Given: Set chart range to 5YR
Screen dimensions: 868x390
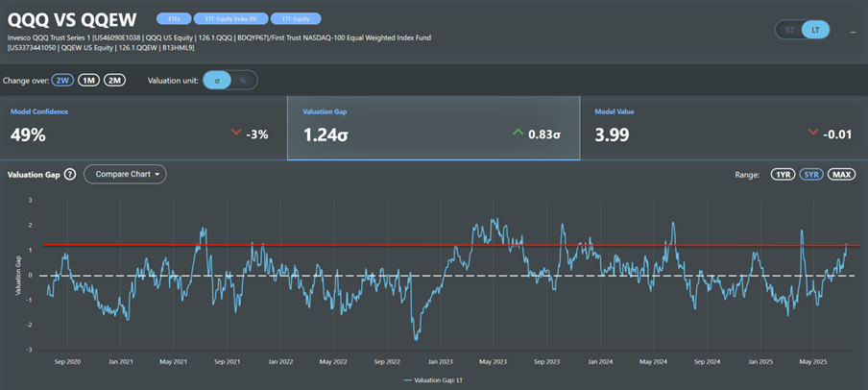Looking at the screenshot, I should pos(811,175).
